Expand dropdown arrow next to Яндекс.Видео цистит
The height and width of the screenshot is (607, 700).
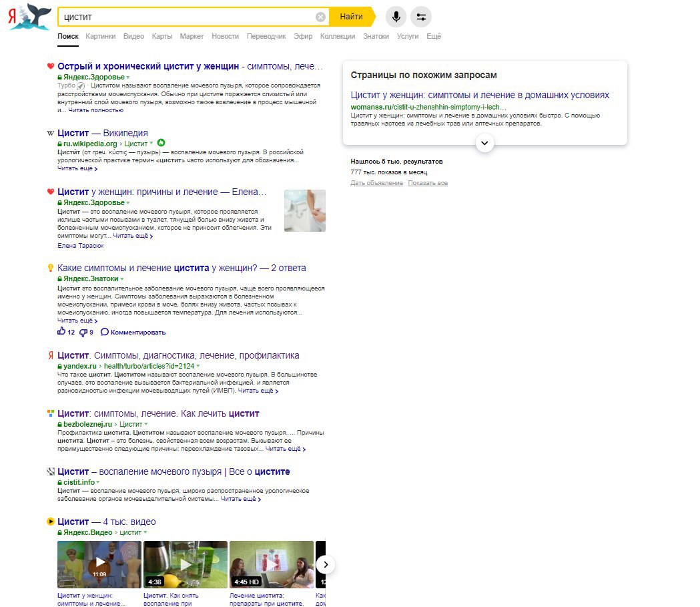[145, 532]
